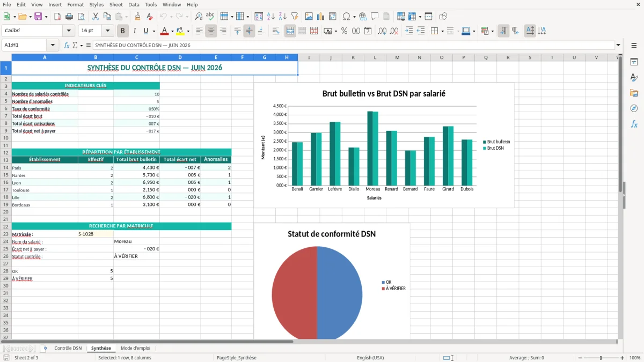The height and width of the screenshot is (362, 644).
Task: Click the zoom out minus button
Action: (x=580, y=358)
